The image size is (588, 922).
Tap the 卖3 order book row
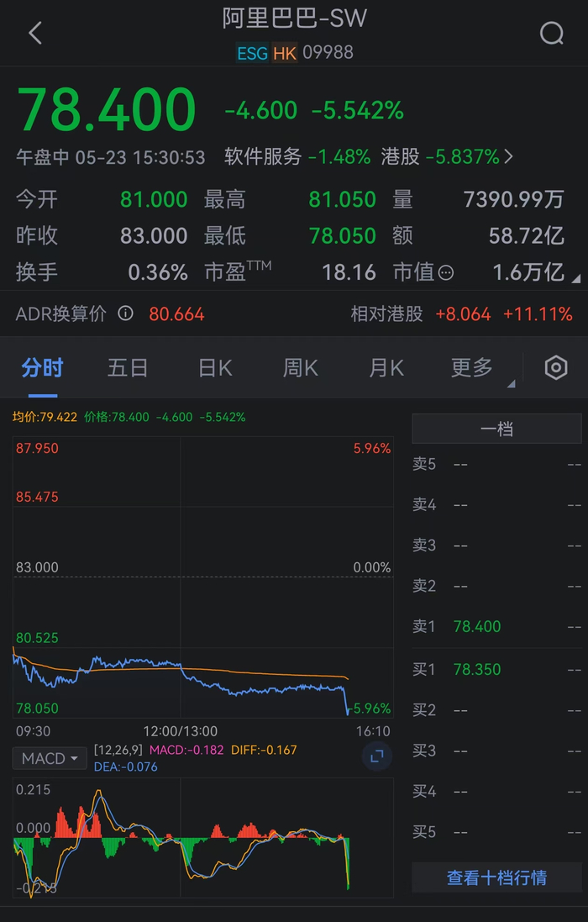[x=497, y=545]
